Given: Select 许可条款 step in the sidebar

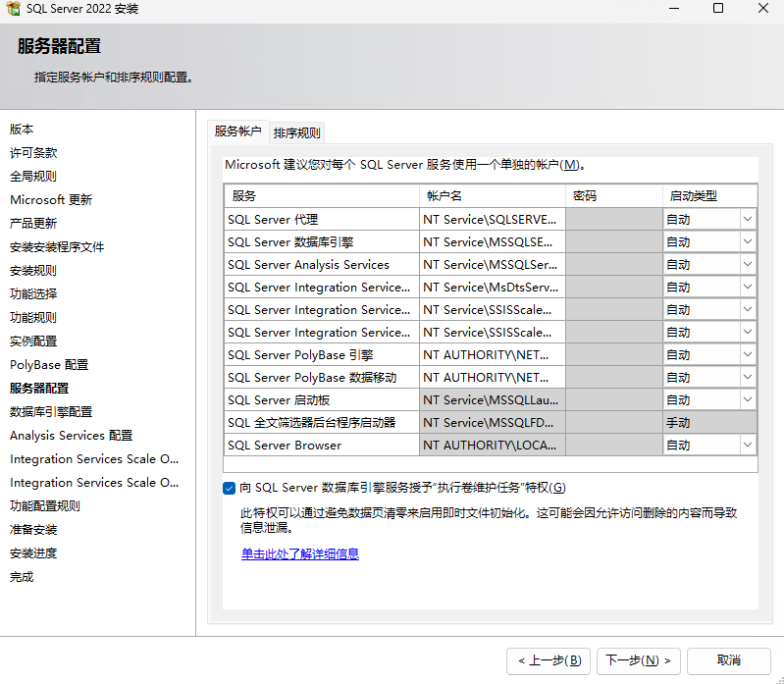Looking at the screenshot, I should (x=33, y=152).
